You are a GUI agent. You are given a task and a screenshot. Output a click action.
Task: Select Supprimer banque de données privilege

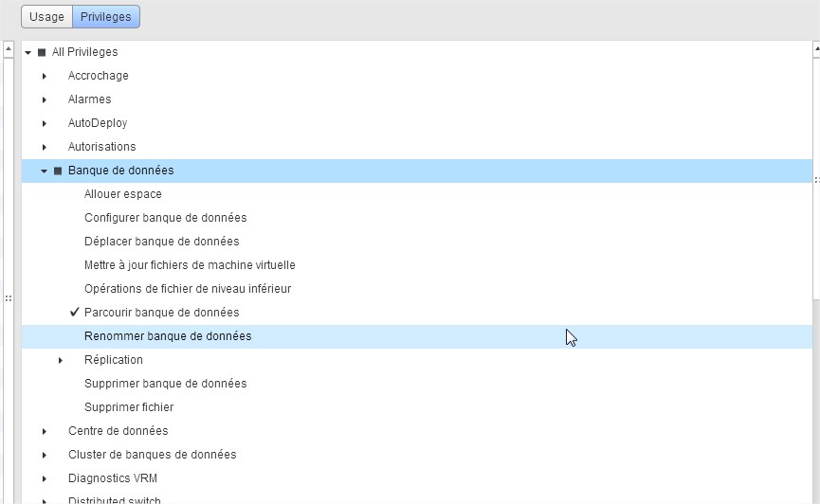[165, 384]
